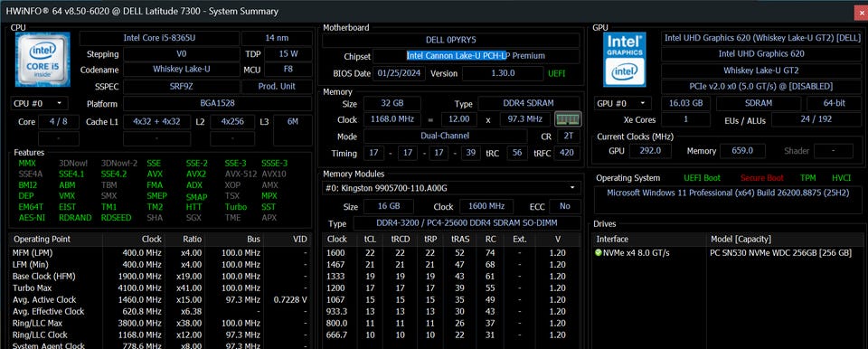
Task: Select the PC SN530 NVMe WDC 256GB drive
Action: [780, 252]
